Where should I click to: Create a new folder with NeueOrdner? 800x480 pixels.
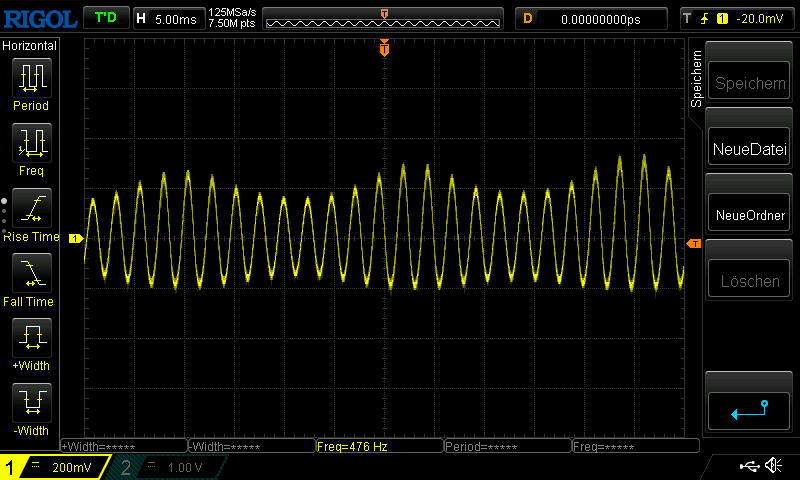pyautogui.click(x=750, y=215)
